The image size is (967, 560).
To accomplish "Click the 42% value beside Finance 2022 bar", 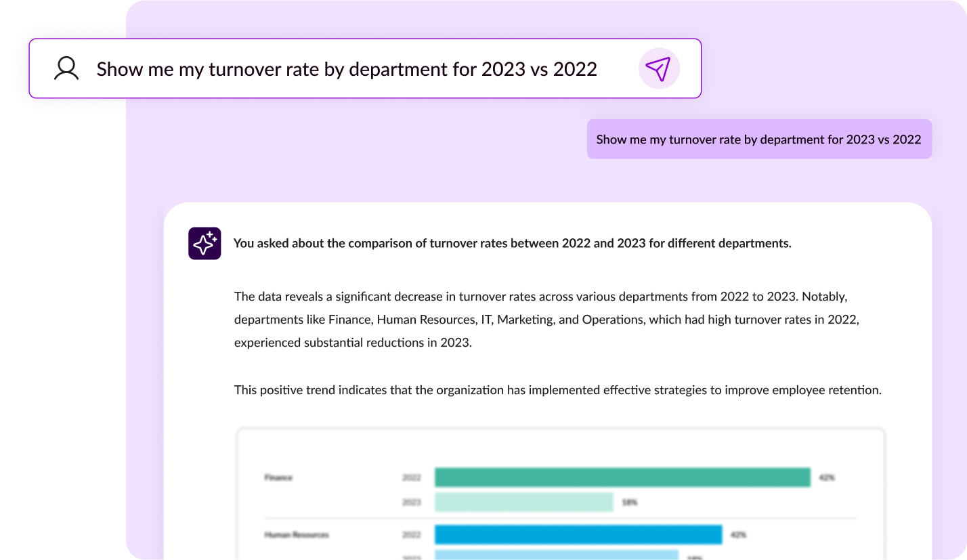I will (827, 477).
